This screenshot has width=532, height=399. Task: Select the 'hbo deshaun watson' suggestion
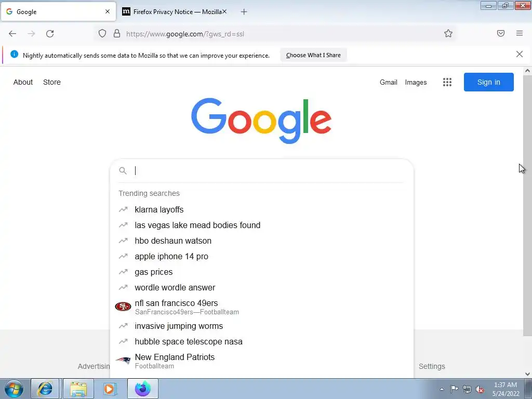(x=262, y=241)
